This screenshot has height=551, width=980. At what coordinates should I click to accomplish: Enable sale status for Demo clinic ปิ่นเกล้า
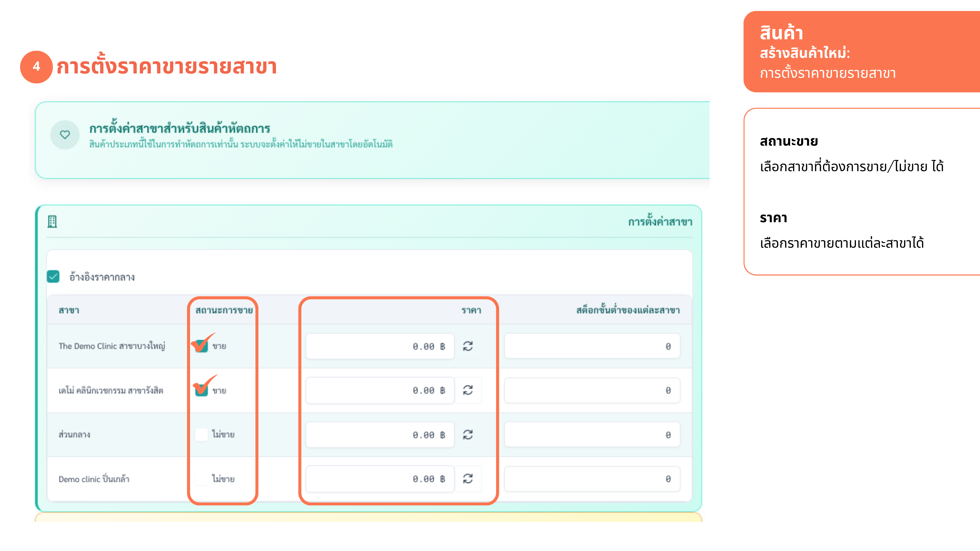point(202,479)
